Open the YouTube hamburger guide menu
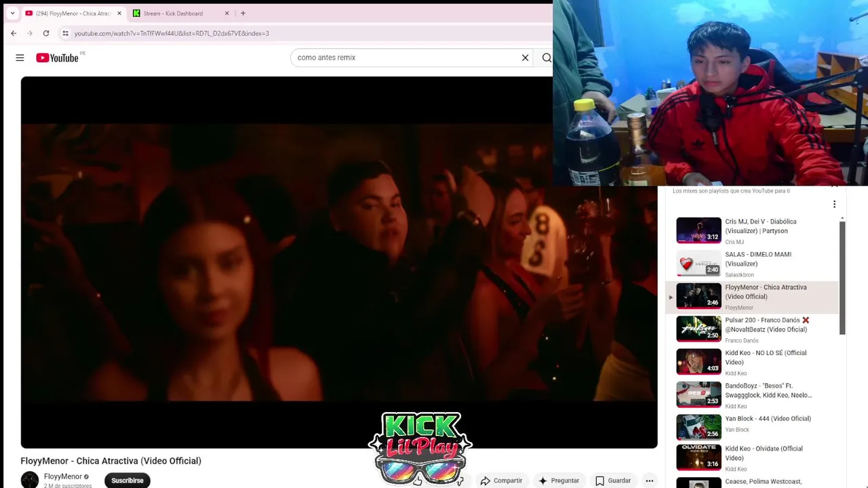 [x=20, y=58]
